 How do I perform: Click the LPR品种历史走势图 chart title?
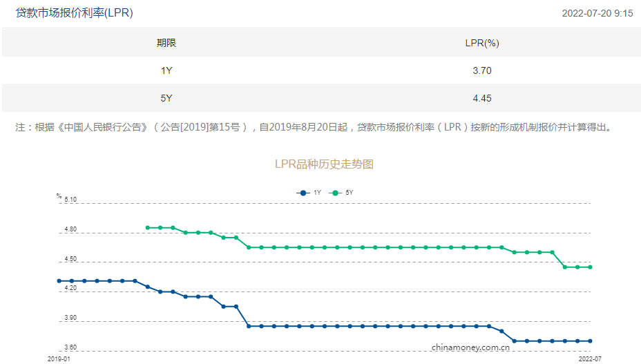[x=324, y=164]
